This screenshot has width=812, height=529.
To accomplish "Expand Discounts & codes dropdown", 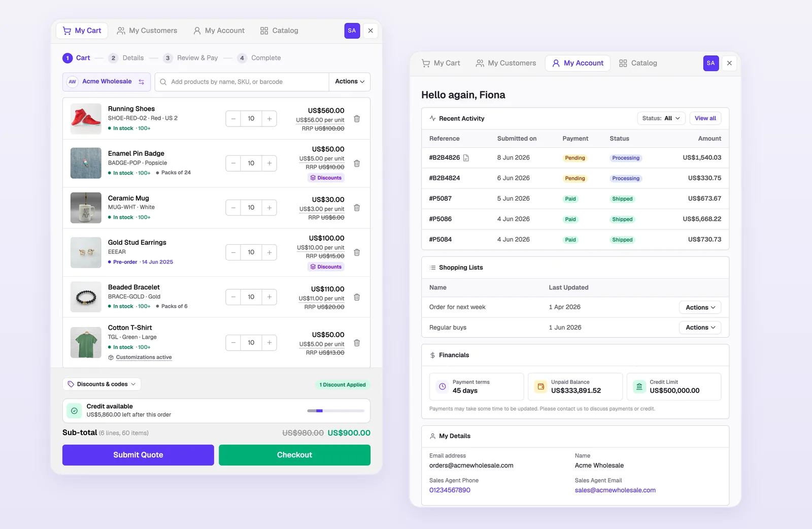I will click(x=102, y=384).
